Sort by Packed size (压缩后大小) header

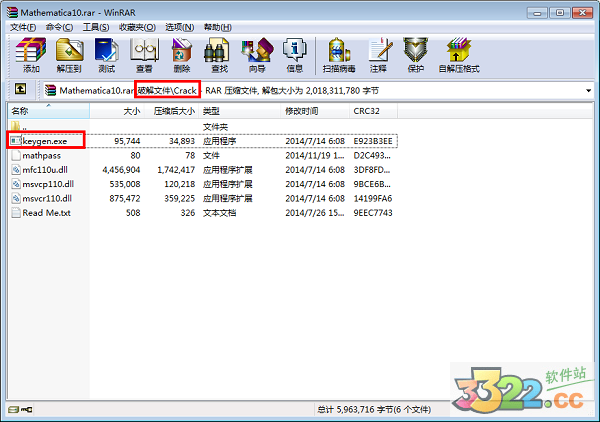[172, 111]
